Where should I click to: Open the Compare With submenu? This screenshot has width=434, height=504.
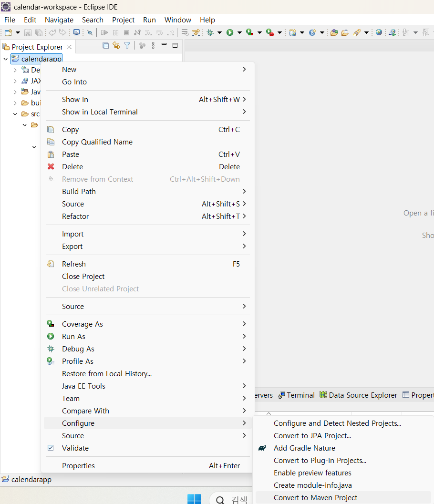click(x=147, y=411)
